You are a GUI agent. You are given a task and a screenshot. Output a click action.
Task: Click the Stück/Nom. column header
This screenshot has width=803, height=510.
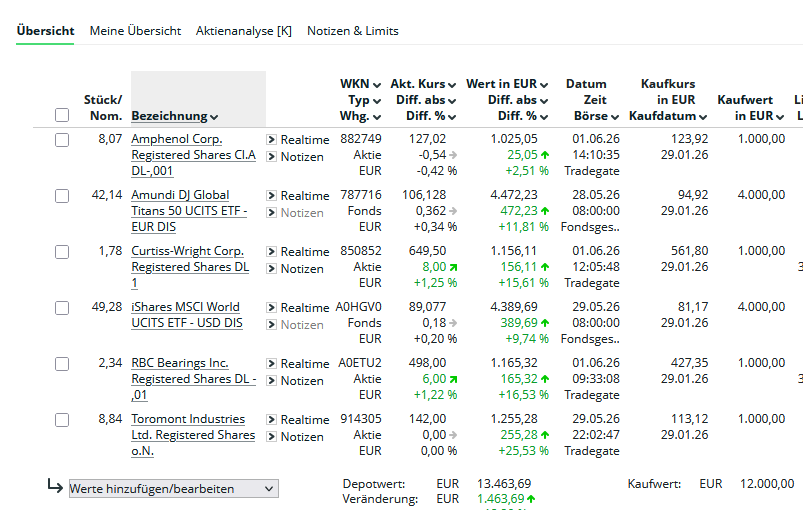(103, 108)
